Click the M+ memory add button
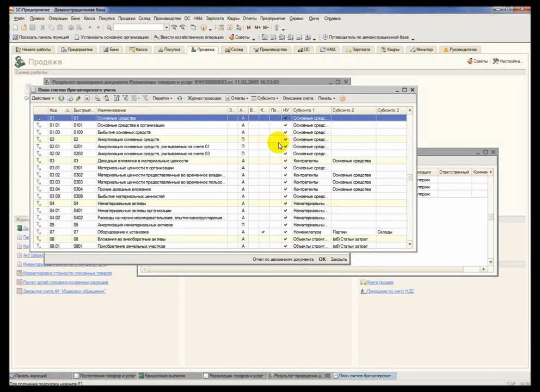The image size is (540, 392). click(257, 28)
